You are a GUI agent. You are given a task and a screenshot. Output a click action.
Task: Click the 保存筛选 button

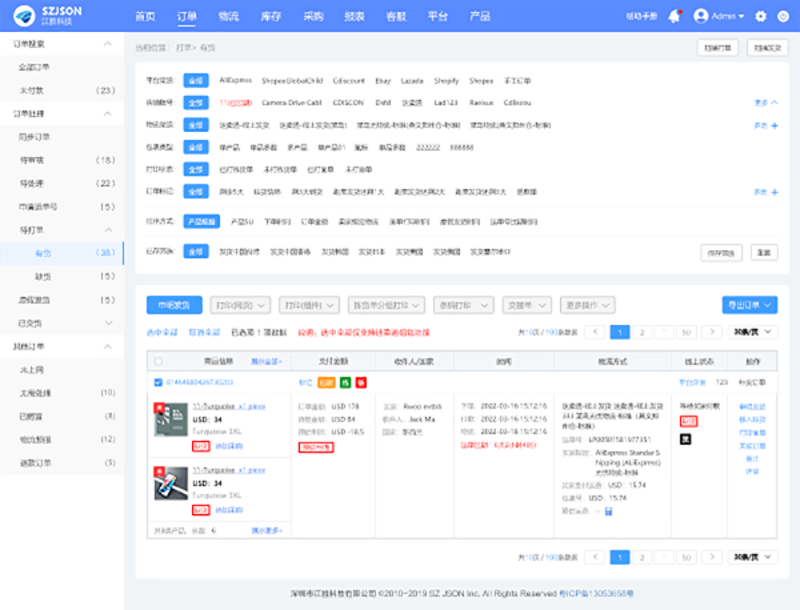coord(721,252)
